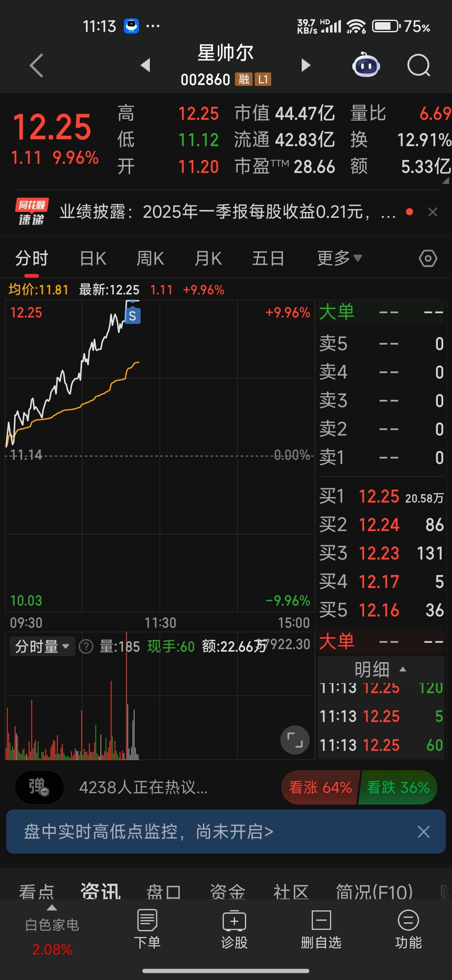
Task: Close the 盘中实时高低点监控 banner
Action: click(x=424, y=832)
